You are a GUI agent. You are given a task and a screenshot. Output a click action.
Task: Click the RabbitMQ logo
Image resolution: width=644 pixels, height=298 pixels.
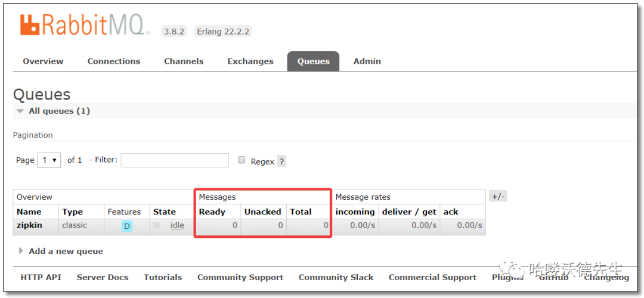85,26
